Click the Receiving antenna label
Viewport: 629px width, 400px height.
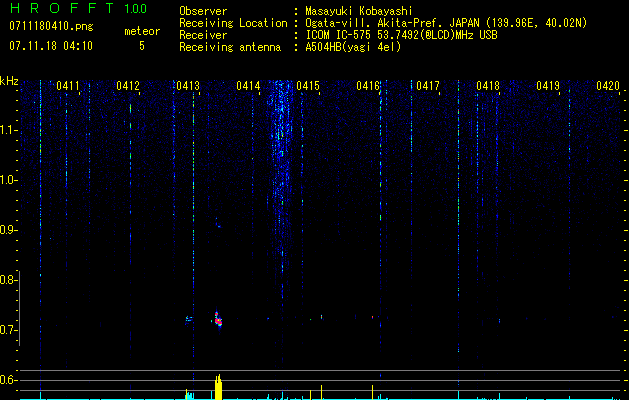pyautogui.click(x=230, y=47)
